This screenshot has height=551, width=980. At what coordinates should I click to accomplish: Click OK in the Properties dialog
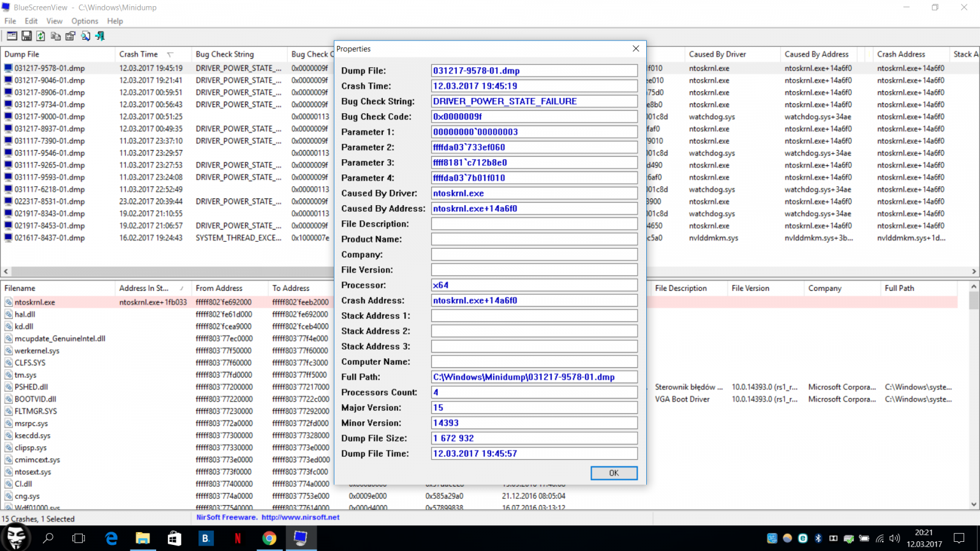coord(614,473)
